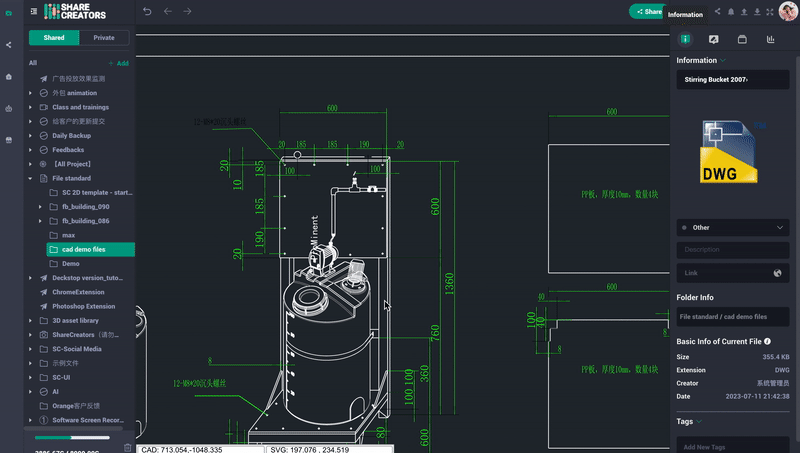
Task: Open notifications bell
Action: point(731,11)
